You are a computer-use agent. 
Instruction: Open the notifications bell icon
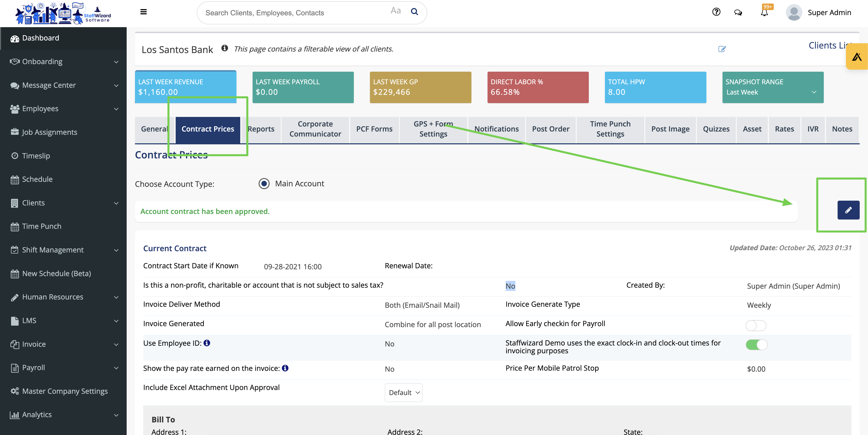pos(764,13)
